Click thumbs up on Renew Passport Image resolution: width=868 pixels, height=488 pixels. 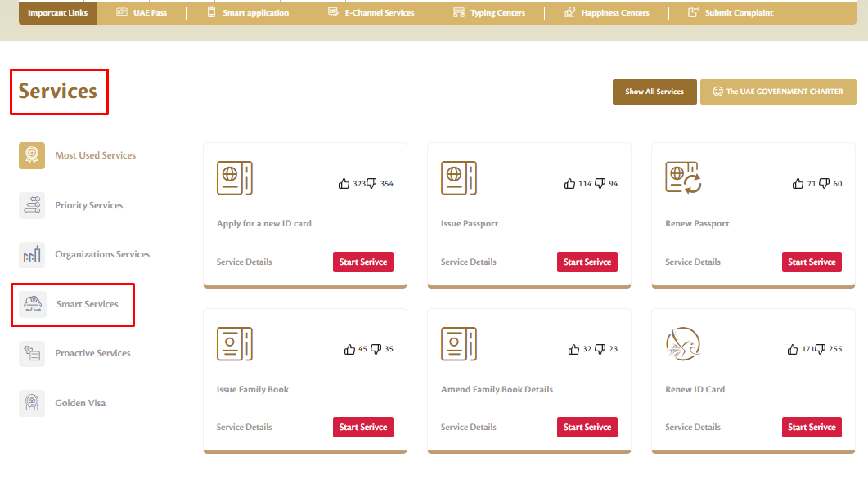click(798, 184)
